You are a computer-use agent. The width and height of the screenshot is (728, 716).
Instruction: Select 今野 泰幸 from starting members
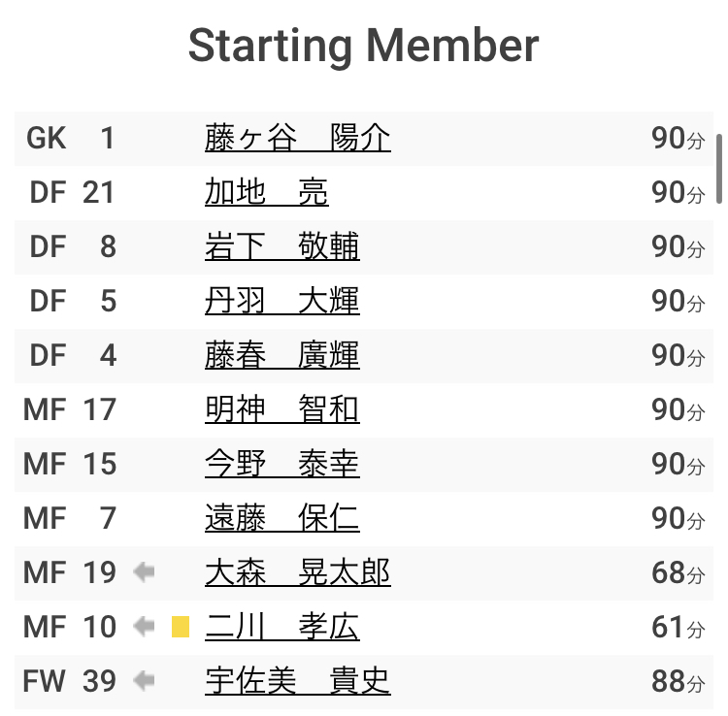tap(282, 464)
